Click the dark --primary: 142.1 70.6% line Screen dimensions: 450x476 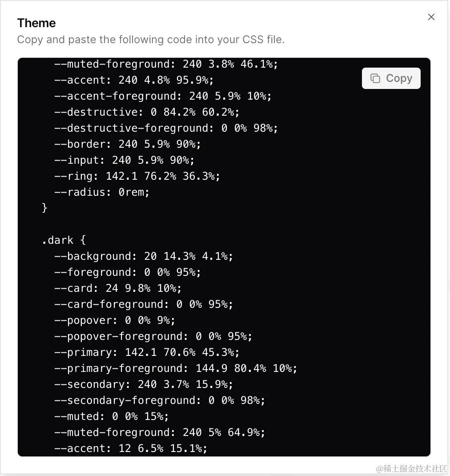pyautogui.click(x=147, y=352)
